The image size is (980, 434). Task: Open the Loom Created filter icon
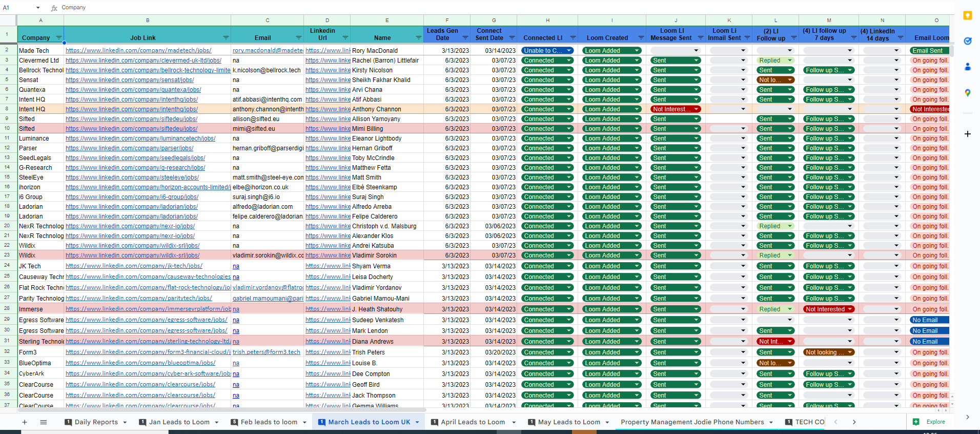pos(641,38)
